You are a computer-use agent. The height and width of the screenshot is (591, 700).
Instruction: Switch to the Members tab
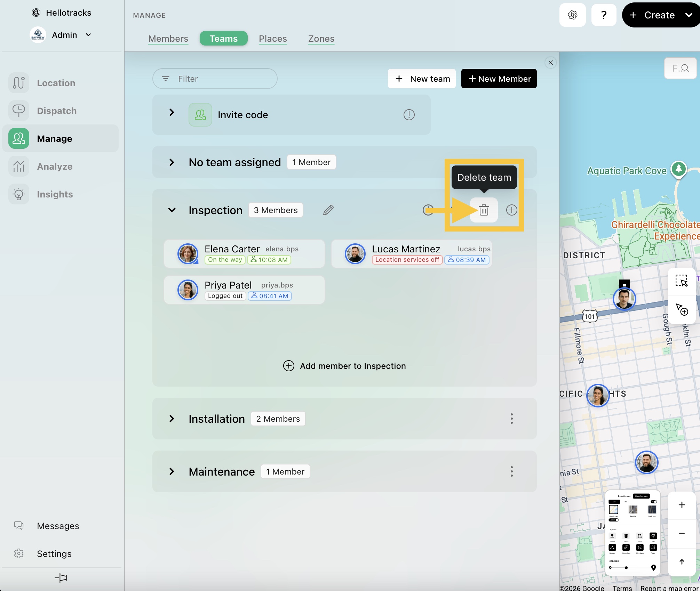pyautogui.click(x=168, y=39)
